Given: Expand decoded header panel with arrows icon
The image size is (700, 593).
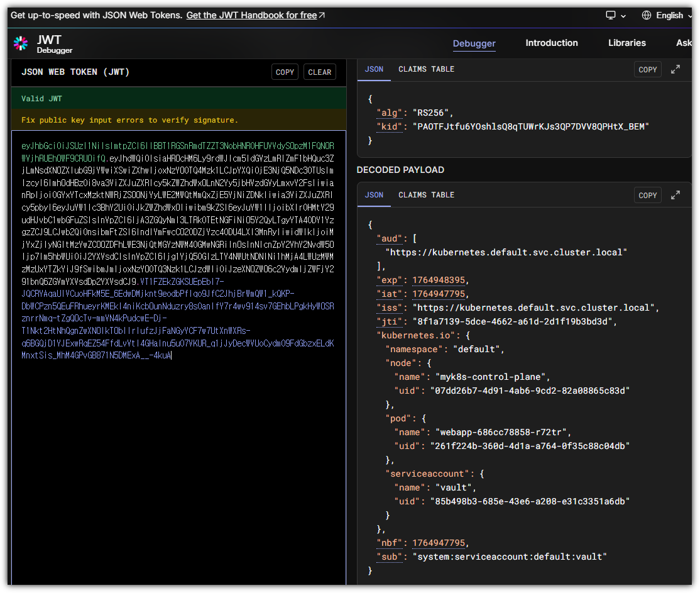Looking at the screenshot, I should pos(675,69).
